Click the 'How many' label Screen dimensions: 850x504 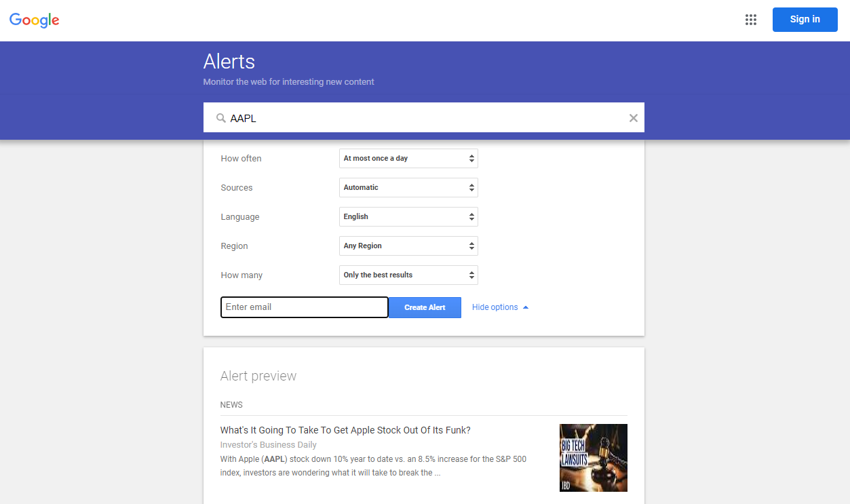point(242,275)
